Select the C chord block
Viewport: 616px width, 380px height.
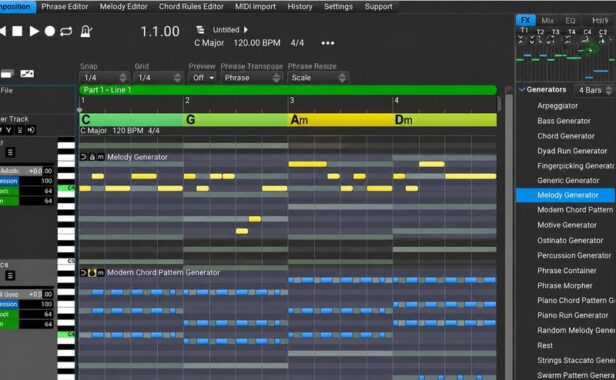[132, 120]
